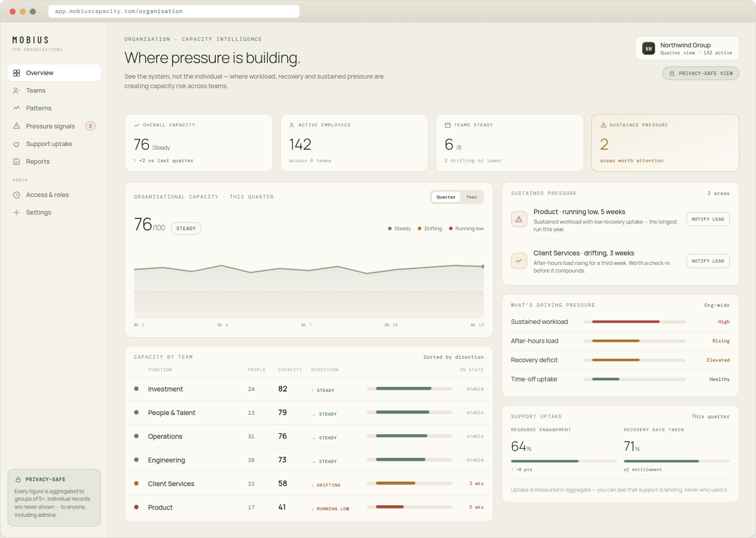Click the Client Services team name
756x538 pixels.
point(171,484)
